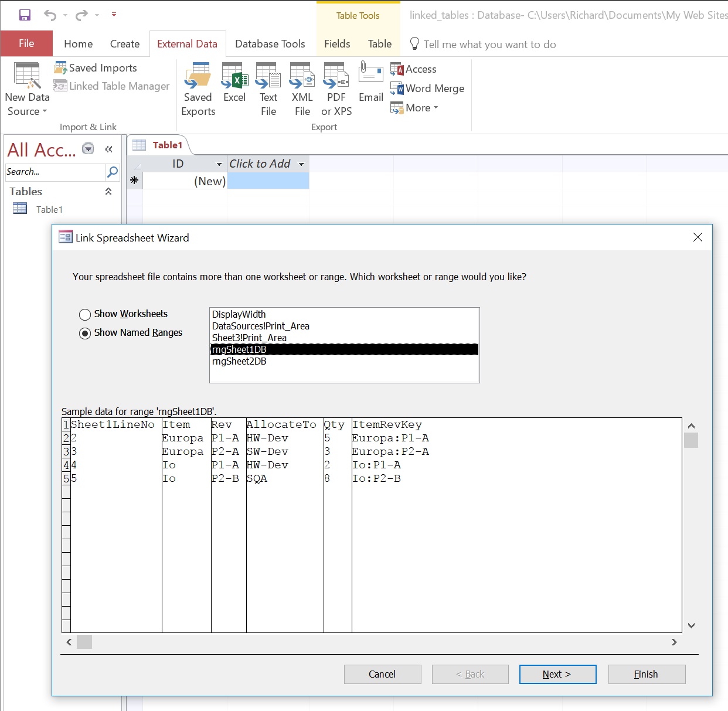Viewport: 728px width, 711px height.
Task: Expand the More export options
Action: click(x=414, y=108)
